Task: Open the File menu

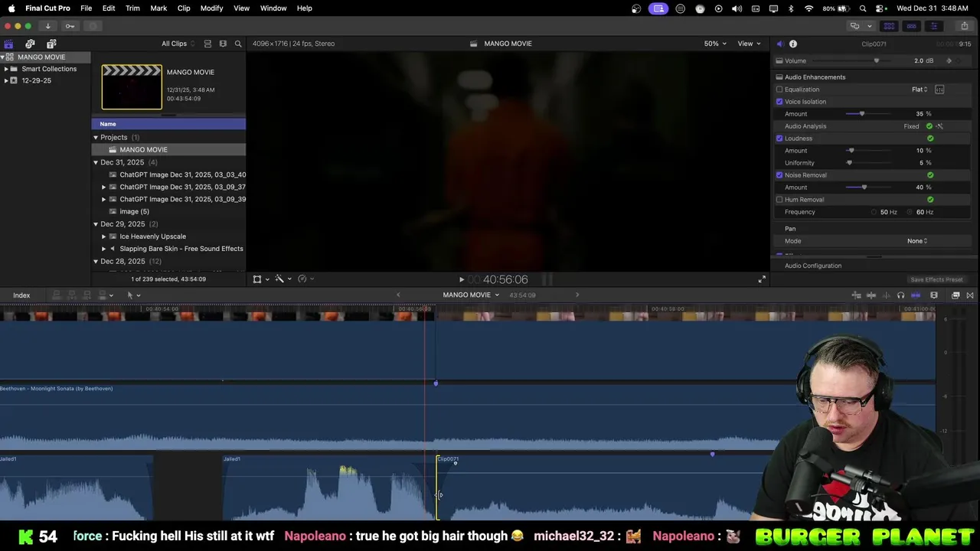Action: click(x=87, y=8)
